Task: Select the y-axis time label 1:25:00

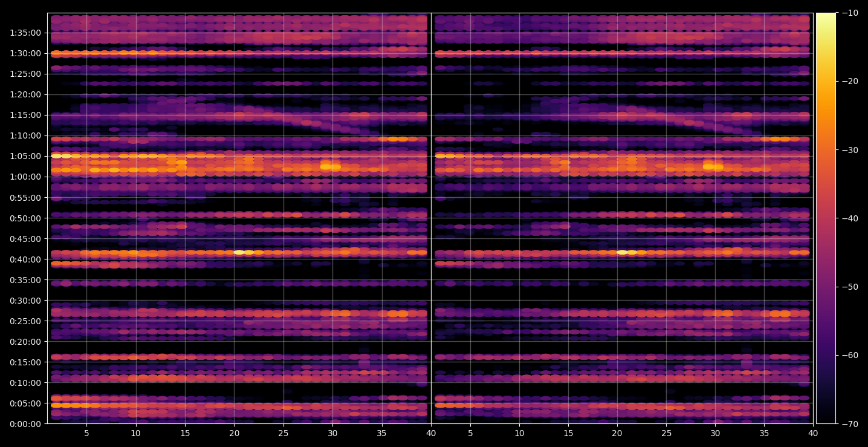Action: tap(25, 74)
